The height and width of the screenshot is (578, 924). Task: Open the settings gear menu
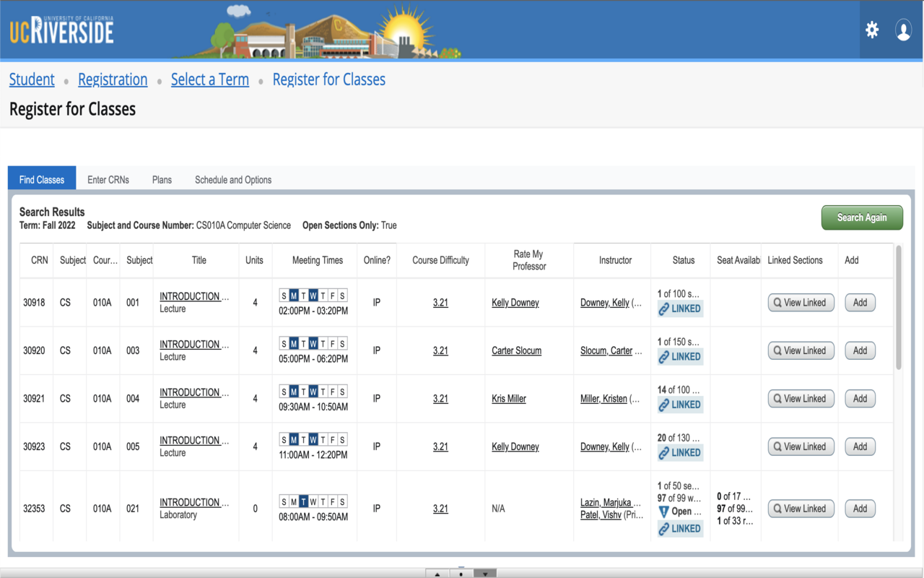point(872,30)
